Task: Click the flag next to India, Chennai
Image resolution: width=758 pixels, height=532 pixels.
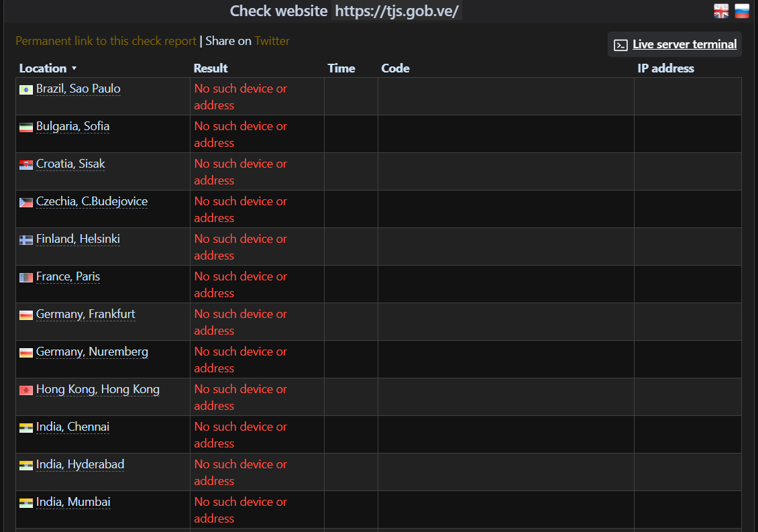Action: point(26,428)
